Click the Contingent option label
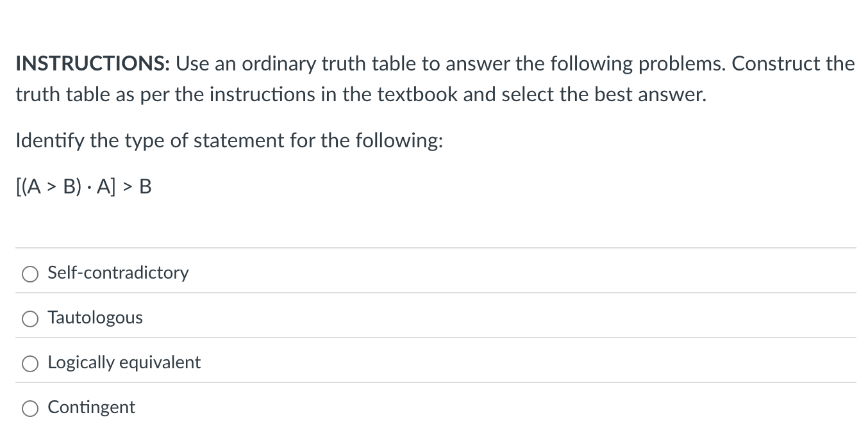The image size is (868, 424). point(91,407)
